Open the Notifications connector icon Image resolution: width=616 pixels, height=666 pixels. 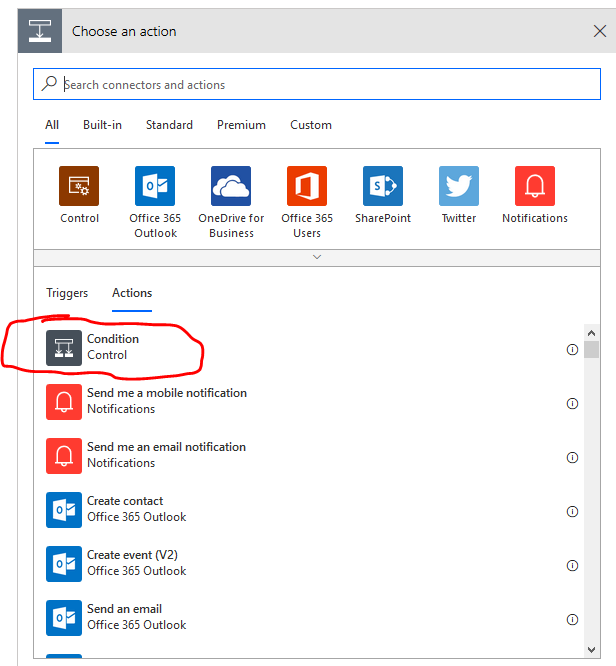[x=535, y=186]
